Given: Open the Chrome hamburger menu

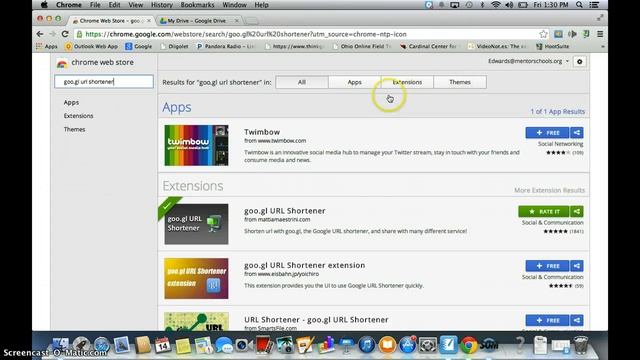Looking at the screenshot, I should point(600,34).
